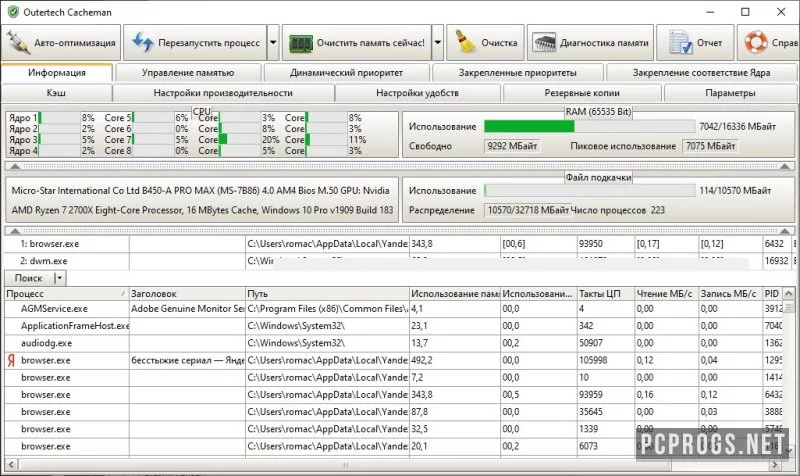Image resolution: width=800 pixels, height=476 pixels.
Task: Click the RAM Использование progress bar
Action: [589, 126]
